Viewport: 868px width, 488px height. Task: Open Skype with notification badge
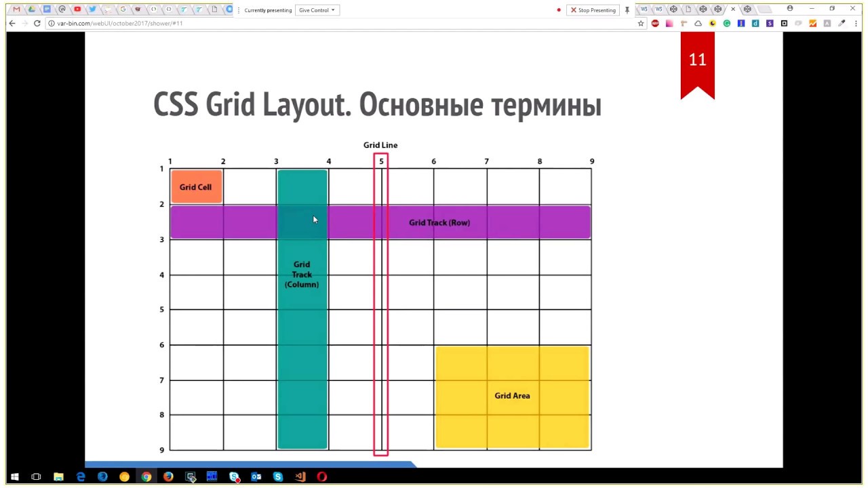(234, 476)
